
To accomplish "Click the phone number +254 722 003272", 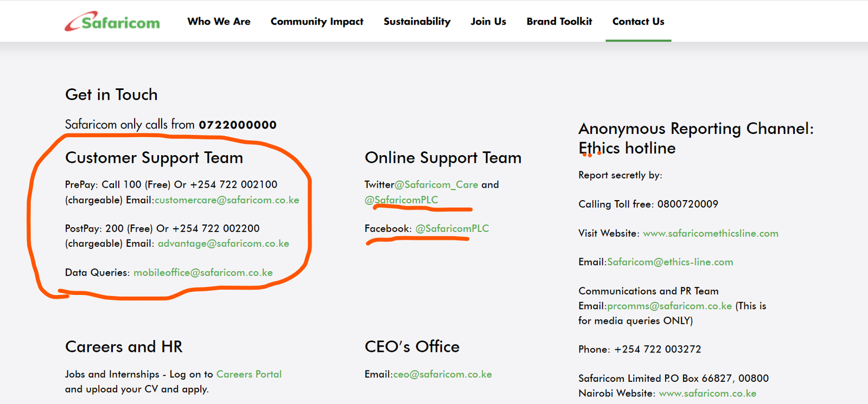I will click(658, 349).
